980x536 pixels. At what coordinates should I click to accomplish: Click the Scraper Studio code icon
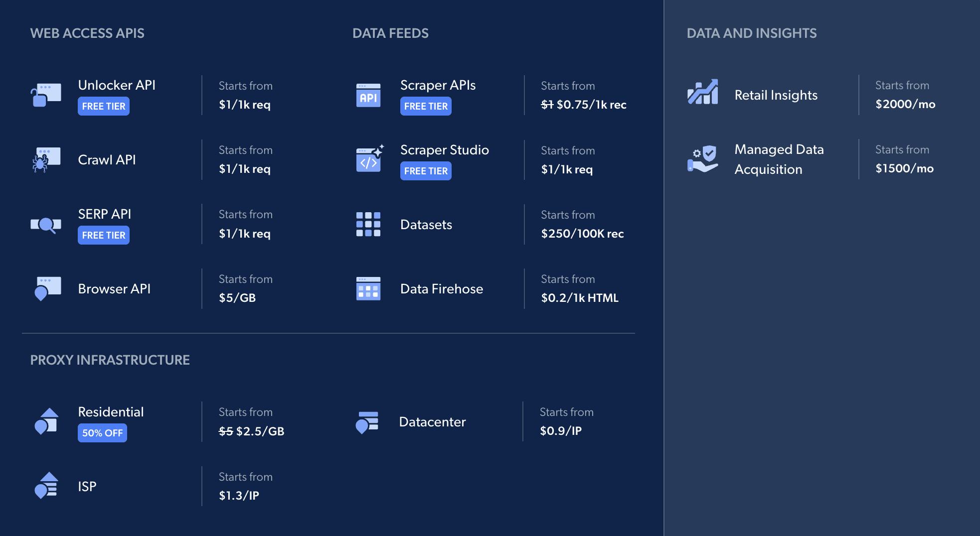coord(370,159)
